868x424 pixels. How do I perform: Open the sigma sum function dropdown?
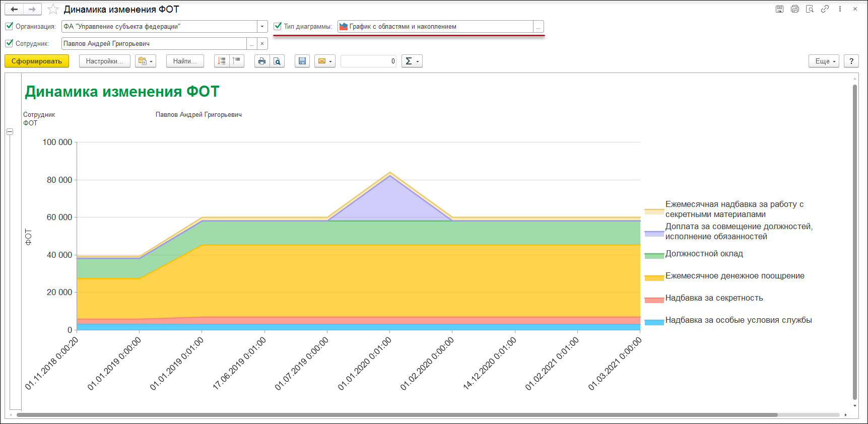click(x=412, y=61)
